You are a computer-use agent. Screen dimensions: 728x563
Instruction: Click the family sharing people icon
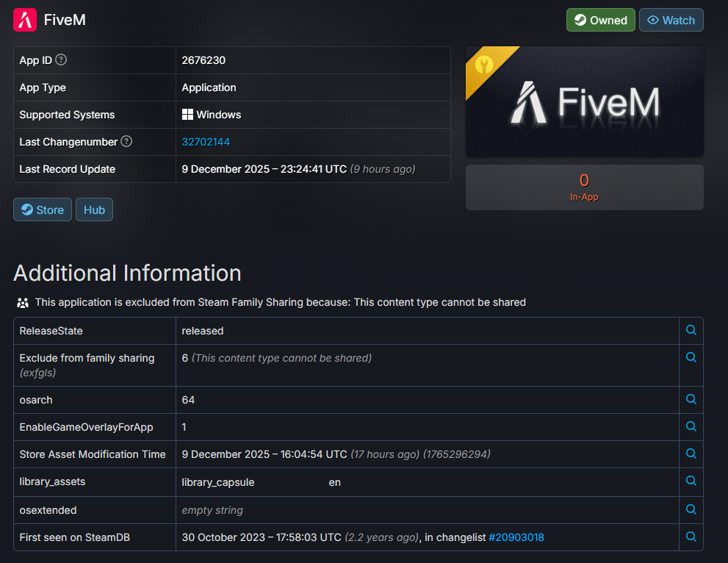coord(23,303)
